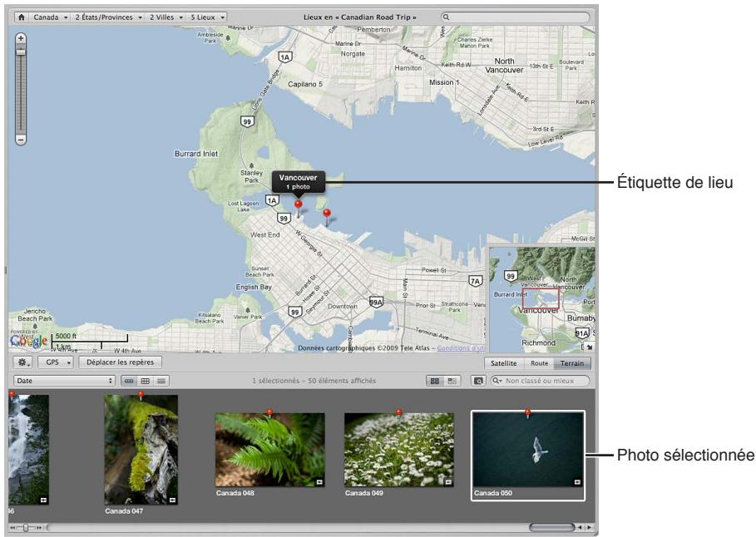The image size is (756, 537).
Task: Open the GPS pop-up menu
Action: tap(56, 362)
